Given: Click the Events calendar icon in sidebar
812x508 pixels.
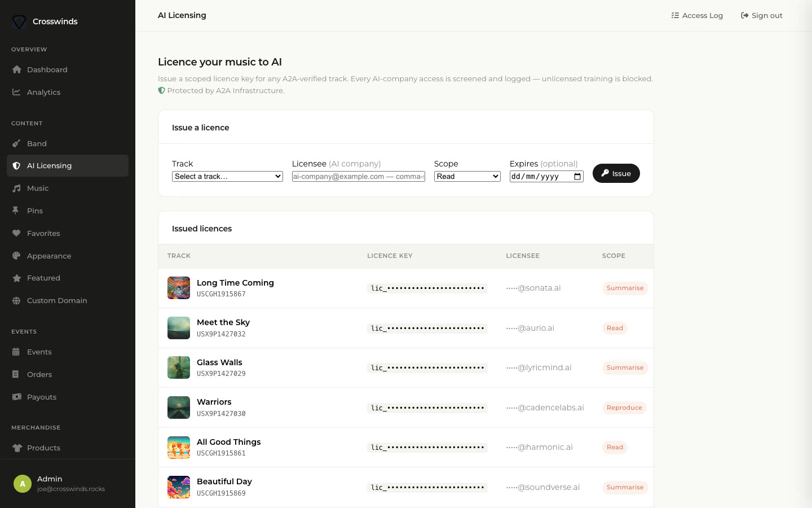Looking at the screenshot, I should (x=16, y=352).
